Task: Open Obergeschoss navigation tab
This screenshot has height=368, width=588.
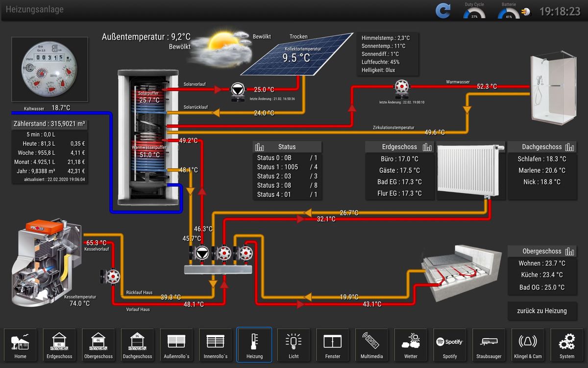Action: tap(98, 345)
